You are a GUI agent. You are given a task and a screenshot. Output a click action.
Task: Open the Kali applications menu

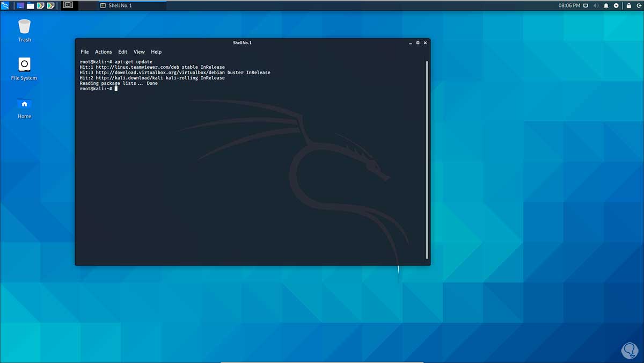click(5, 5)
